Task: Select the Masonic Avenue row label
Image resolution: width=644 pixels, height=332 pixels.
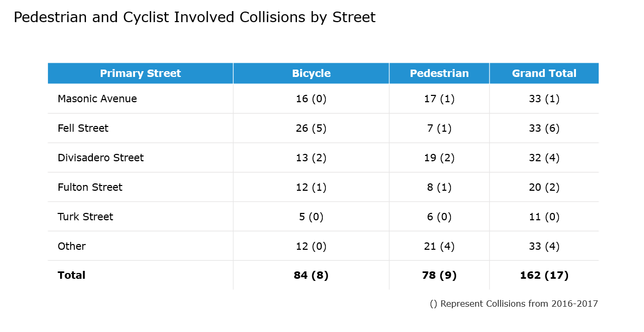Action: pos(97,99)
